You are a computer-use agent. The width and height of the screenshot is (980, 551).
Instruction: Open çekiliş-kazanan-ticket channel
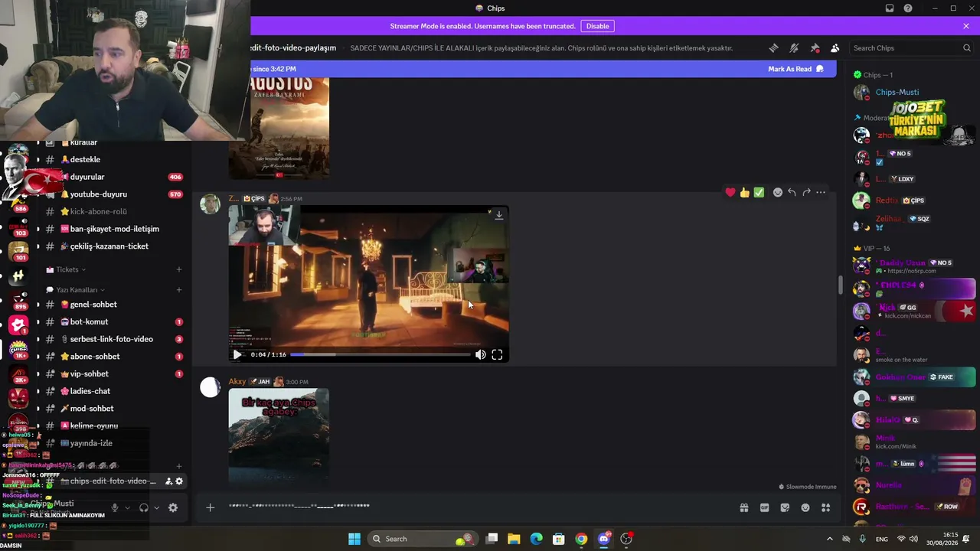tap(110, 246)
